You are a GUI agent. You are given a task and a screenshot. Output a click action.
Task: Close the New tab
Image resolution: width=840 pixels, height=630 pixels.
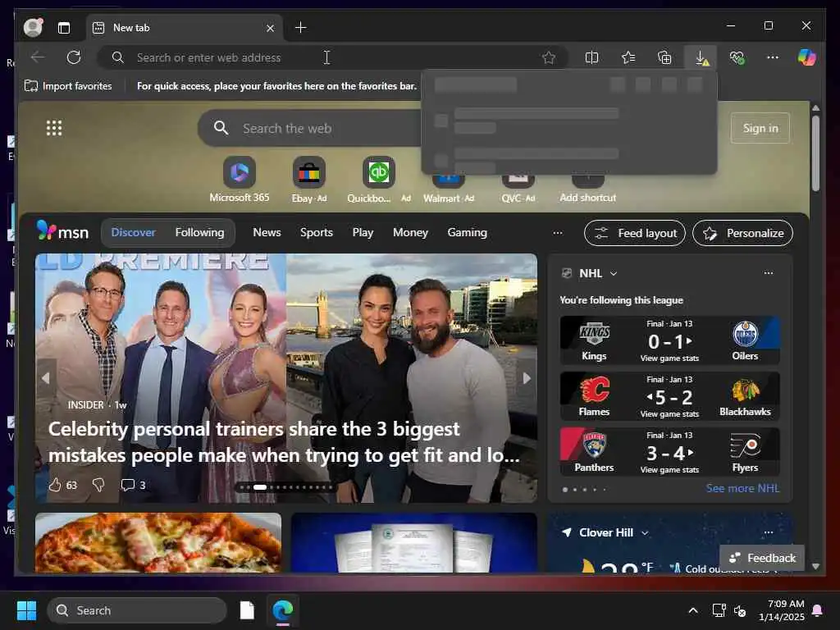click(x=271, y=28)
